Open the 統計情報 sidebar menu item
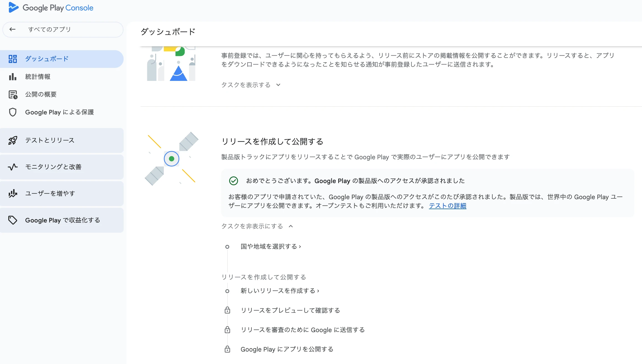The image size is (642, 364). [x=62, y=77]
